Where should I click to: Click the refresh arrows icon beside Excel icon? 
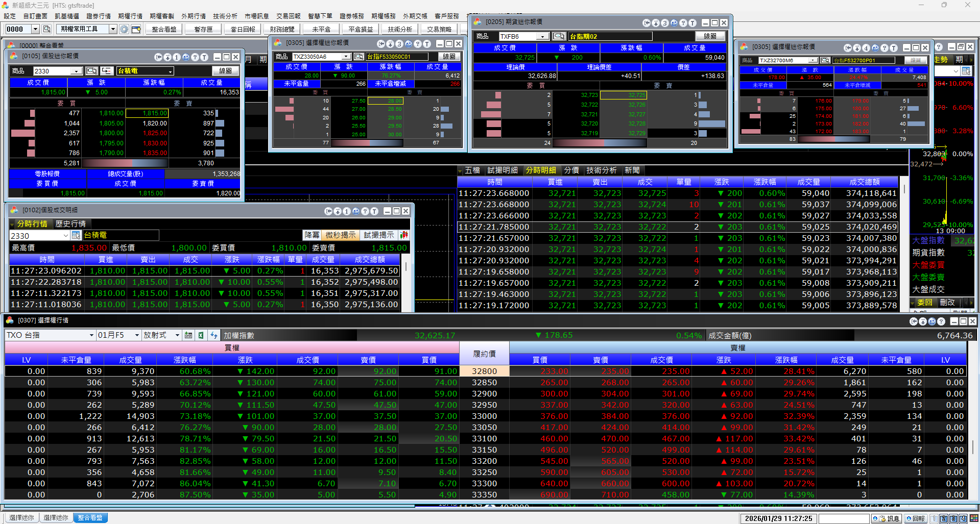click(214, 335)
